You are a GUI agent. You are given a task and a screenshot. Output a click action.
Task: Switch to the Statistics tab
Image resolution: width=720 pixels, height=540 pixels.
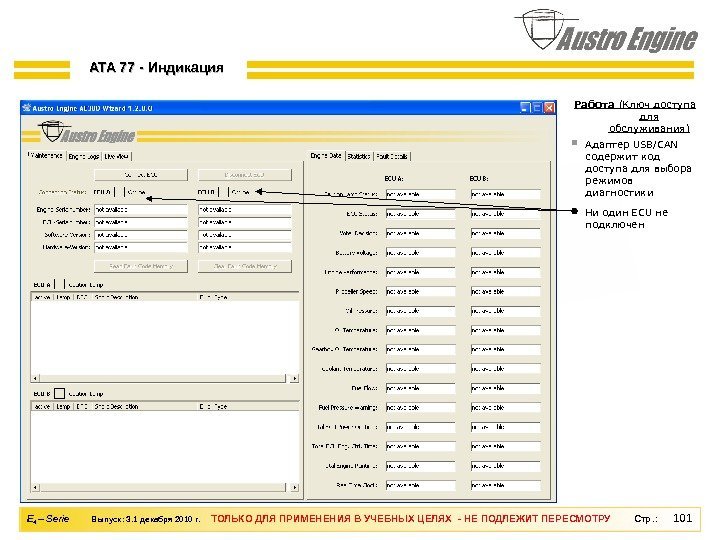click(359, 157)
